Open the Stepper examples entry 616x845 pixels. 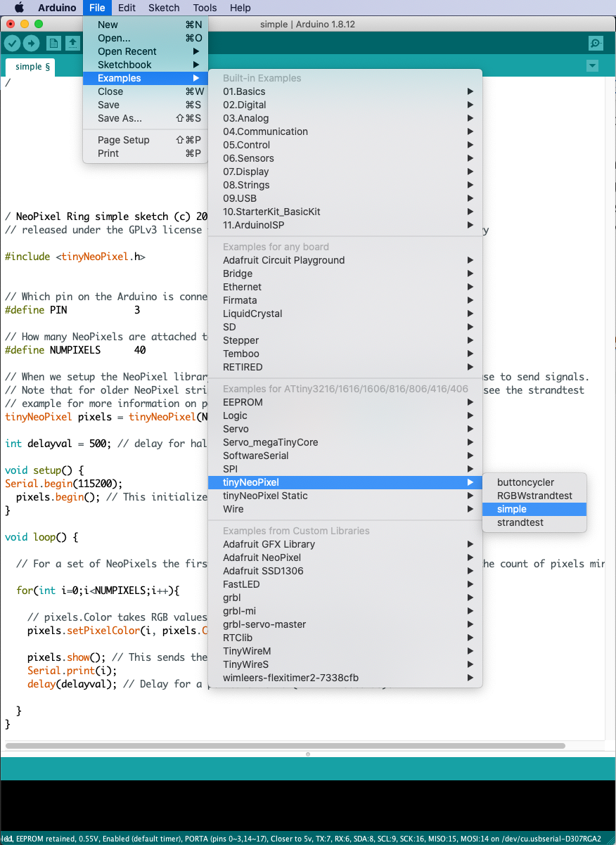click(x=345, y=340)
